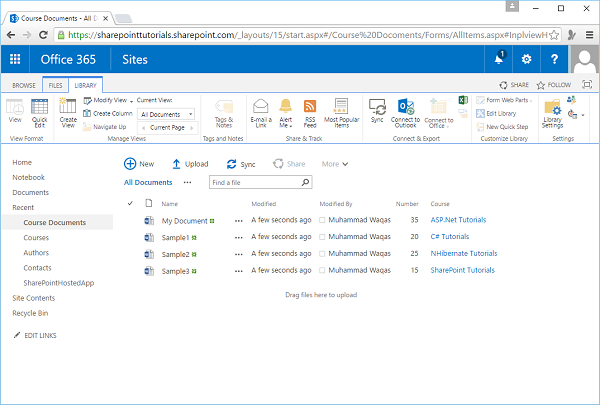Open the ASP.Net Tutorials course link
This screenshot has height=405, width=600.
(x=457, y=221)
